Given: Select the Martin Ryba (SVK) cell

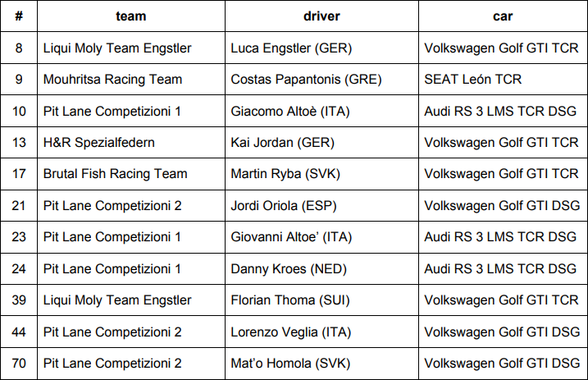Looking at the screenshot, I should click(x=321, y=174).
